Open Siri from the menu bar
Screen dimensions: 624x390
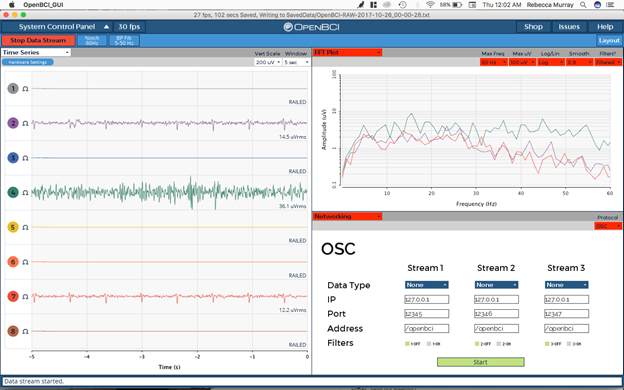[x=597, y=5]
